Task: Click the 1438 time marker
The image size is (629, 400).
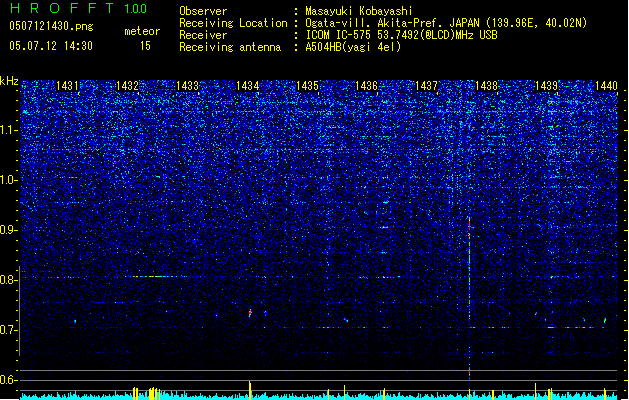Action: pyautogui.click(x=487, y=85)
